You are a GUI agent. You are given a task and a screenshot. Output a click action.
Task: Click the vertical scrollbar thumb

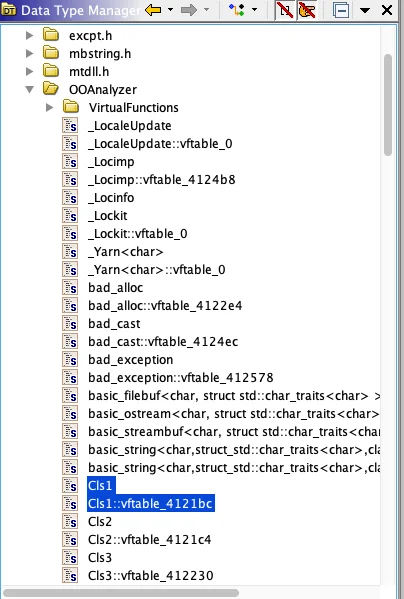(x=388, y=105)
